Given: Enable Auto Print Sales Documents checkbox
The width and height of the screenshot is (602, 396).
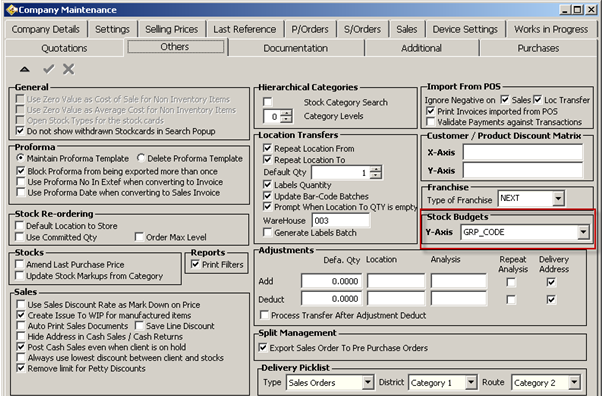Looking at the screenshot, I should 21,326.
